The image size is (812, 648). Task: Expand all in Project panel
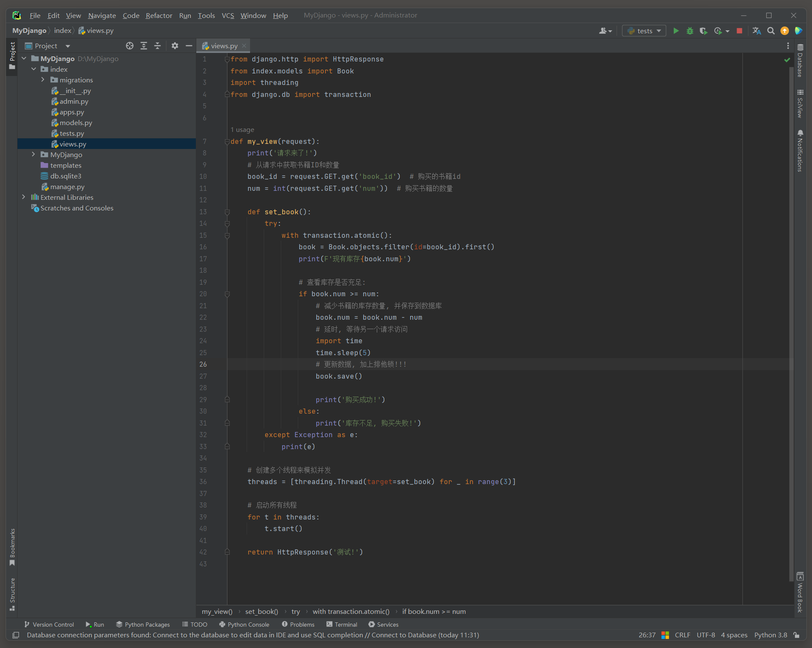[144, 46]
